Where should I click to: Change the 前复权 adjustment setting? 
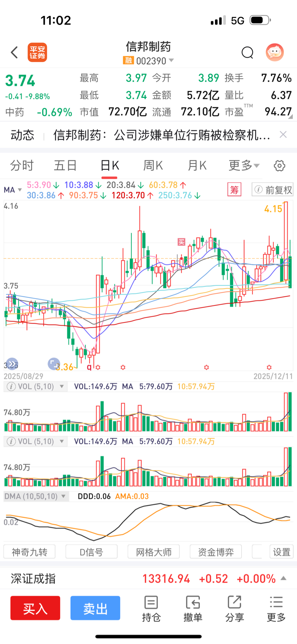(272, 190)
